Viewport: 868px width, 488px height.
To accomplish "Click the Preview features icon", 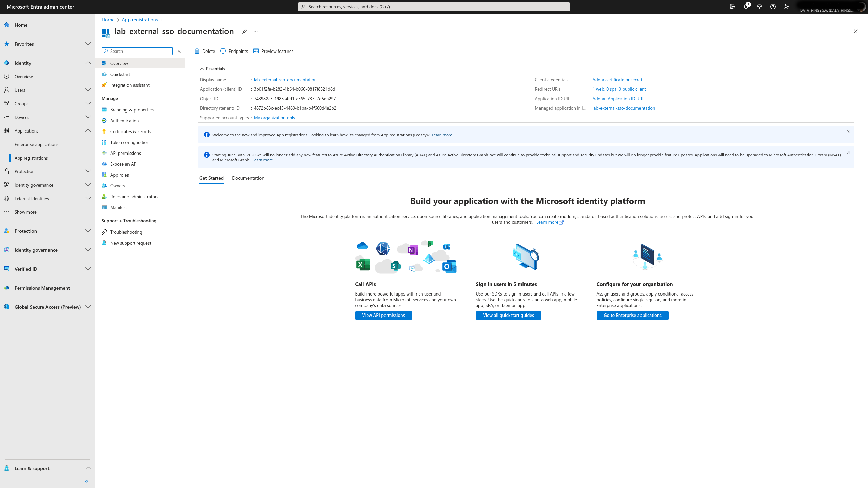I will [x=256, y=51].
